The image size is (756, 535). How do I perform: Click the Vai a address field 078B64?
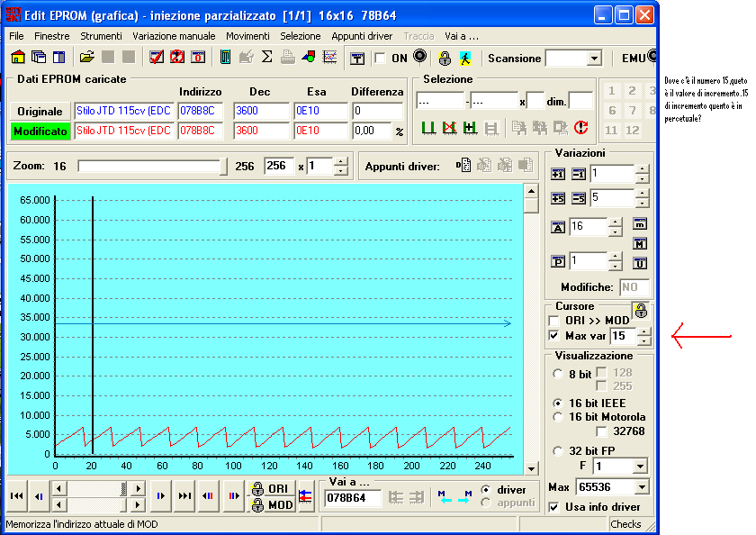click(354, 498)
